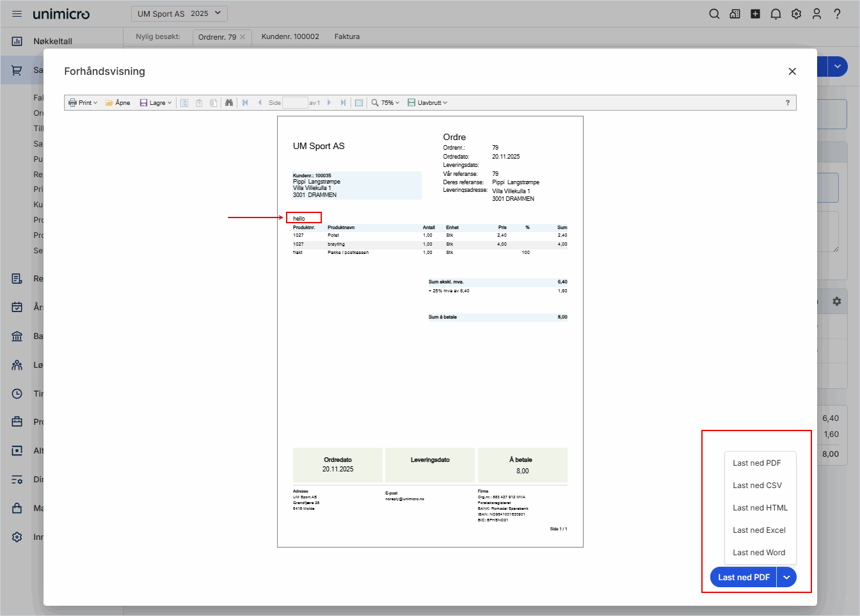This screenshot has width=860, height=616.
Task: Open the user profile icon
Action: [816, 14]
